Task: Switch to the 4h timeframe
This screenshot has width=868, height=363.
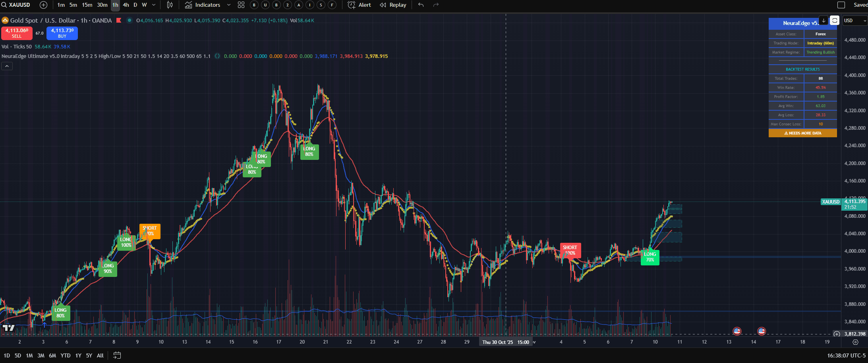Action: [126, 5]
